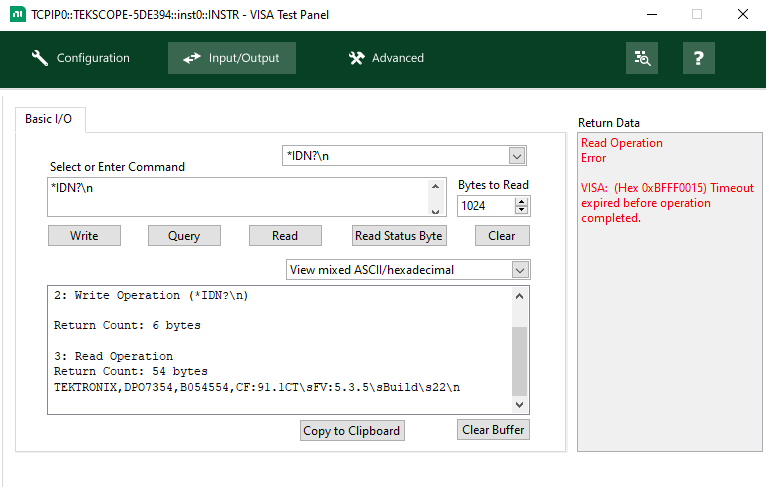Select the Basic I/O tab
Screen dimensions: 770x487
click(49, 119)
